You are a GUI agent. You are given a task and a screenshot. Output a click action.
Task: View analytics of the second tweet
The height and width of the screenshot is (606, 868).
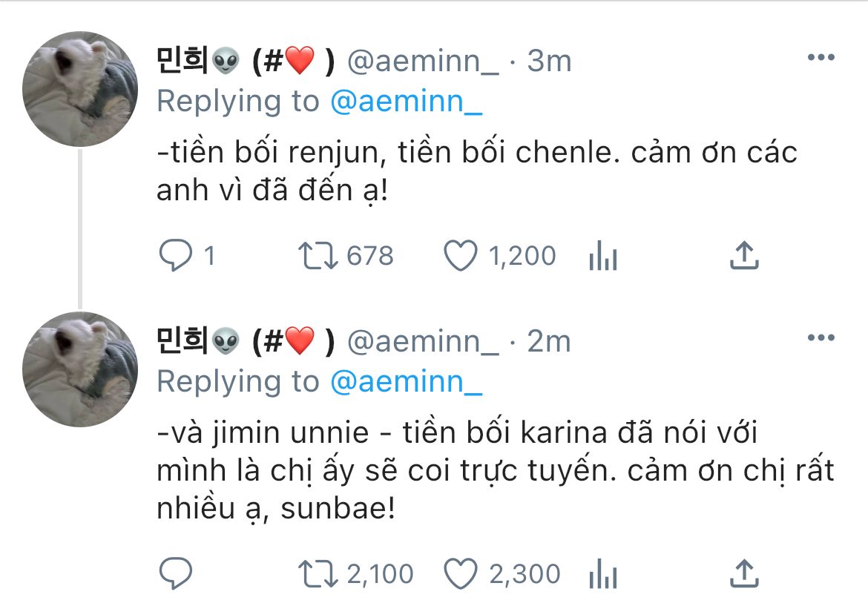point(603,574)
